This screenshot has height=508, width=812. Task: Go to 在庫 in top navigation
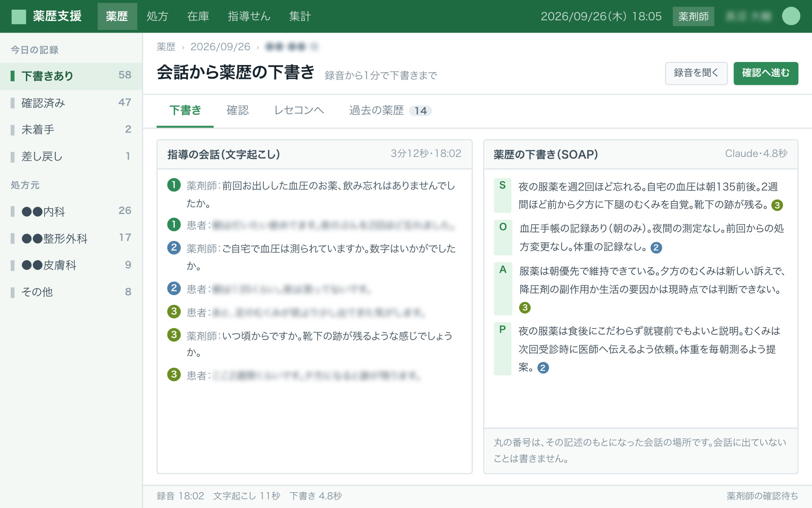(198, 16)
